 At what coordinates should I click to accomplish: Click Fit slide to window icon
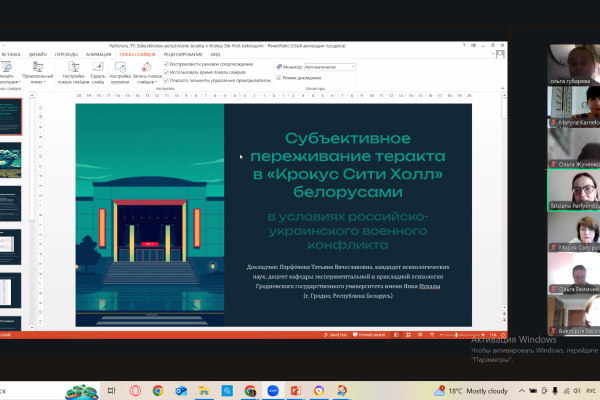click(x=503, y=335)
